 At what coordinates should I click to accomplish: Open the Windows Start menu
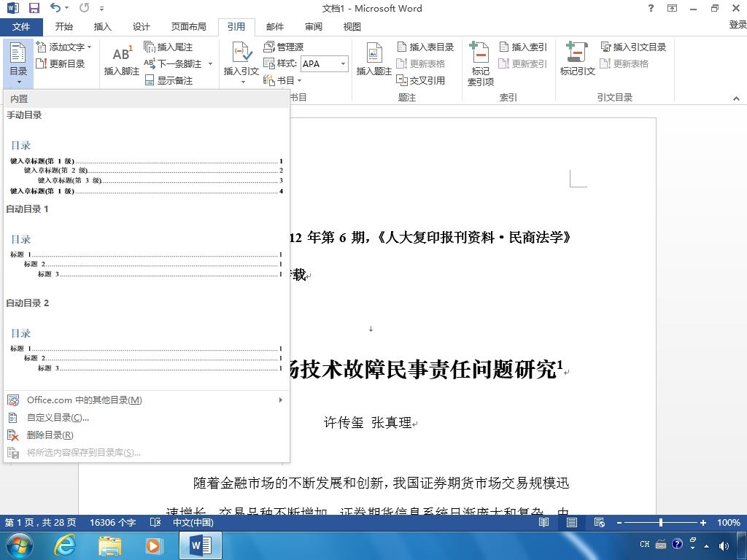pyautogui.click(x=18, y=545)
